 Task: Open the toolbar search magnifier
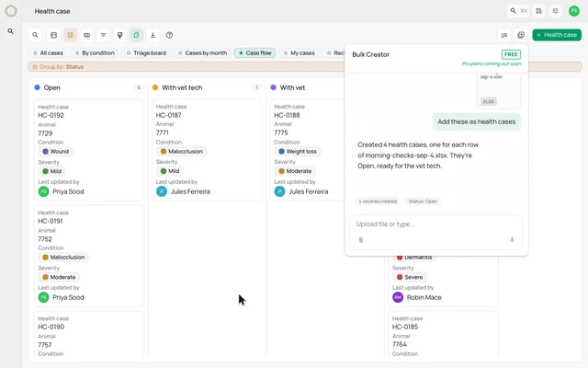(35, 35)
